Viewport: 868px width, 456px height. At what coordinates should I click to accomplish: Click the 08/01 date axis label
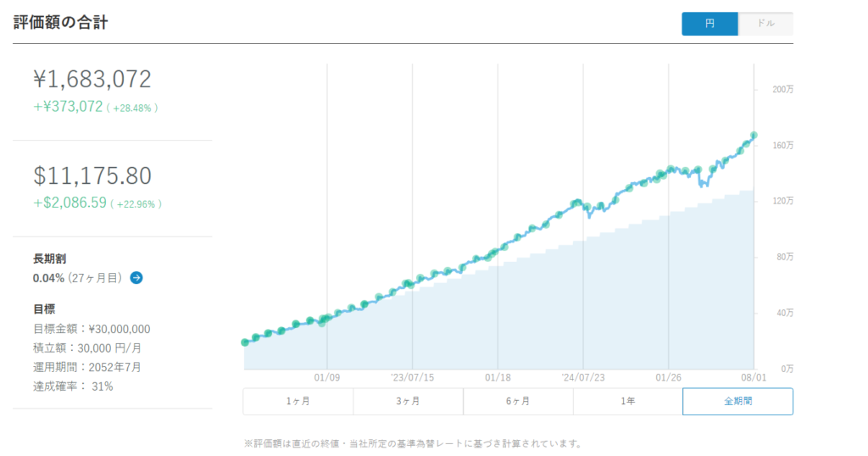(754, 377)
